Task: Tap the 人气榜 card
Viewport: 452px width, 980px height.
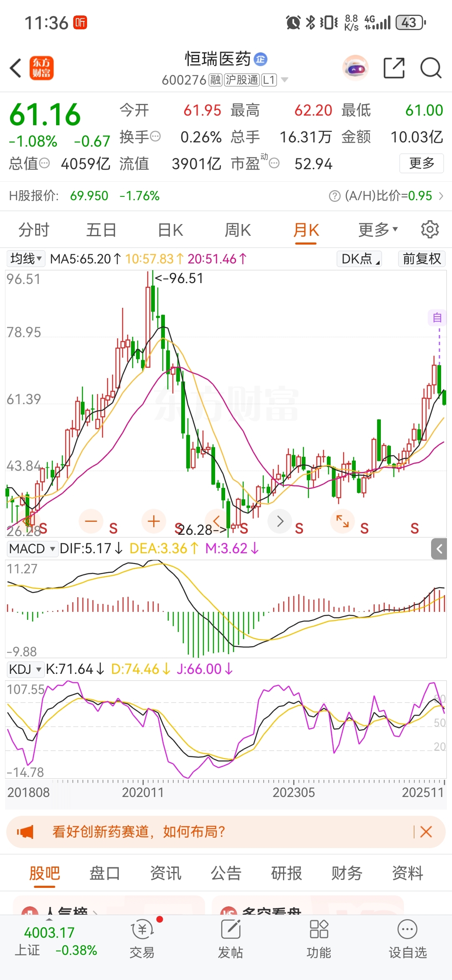Action: (x=109, y=905)
